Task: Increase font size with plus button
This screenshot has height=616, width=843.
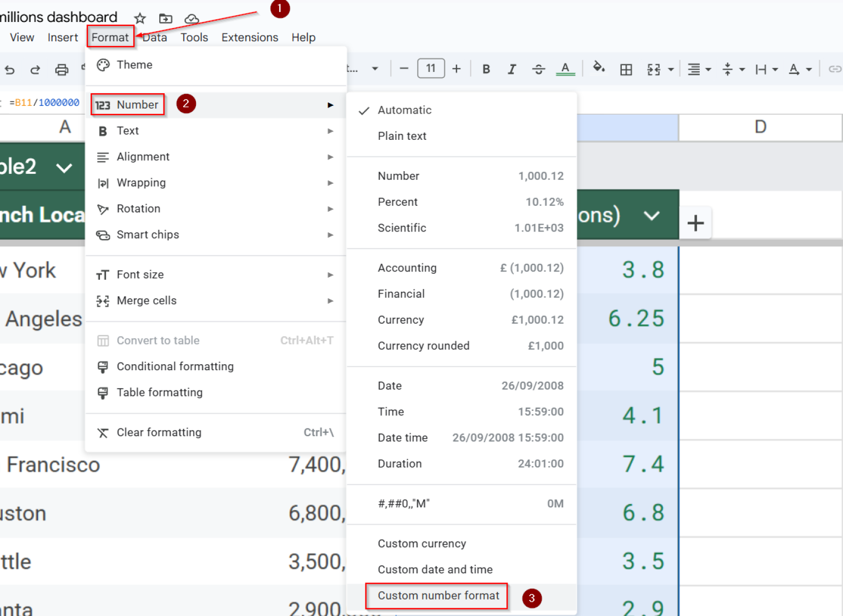Action: (x=457, y=68)
